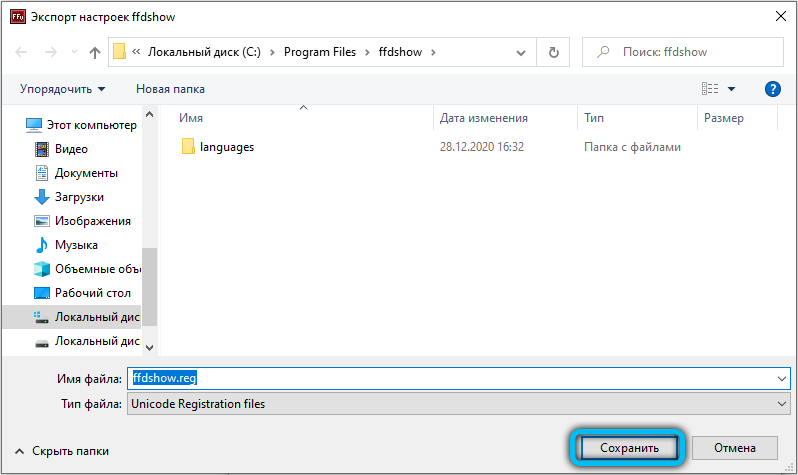This screenshot has width=798, height=475.
Task: Click the navigation pane scrollbar thumb
Action: pos(149,287)
